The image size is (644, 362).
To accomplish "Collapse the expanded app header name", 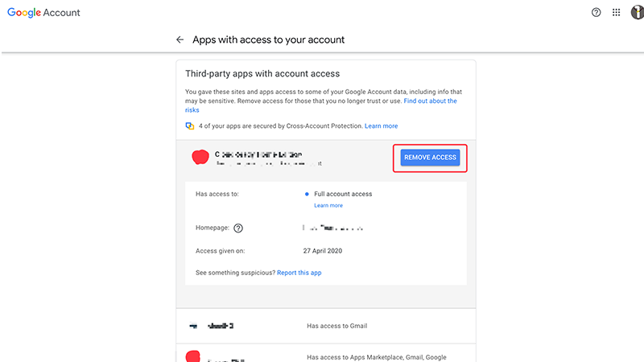I will 258,154.
